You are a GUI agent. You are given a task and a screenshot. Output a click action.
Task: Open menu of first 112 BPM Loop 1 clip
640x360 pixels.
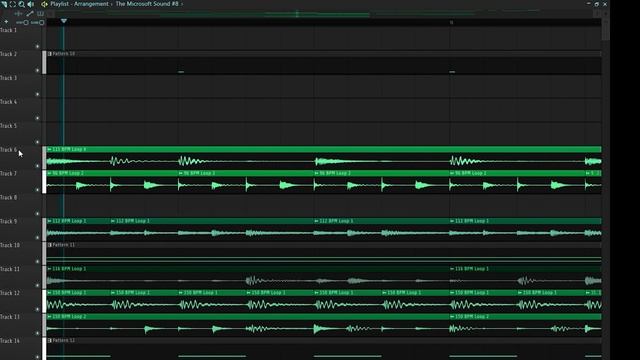coord(49,221)
